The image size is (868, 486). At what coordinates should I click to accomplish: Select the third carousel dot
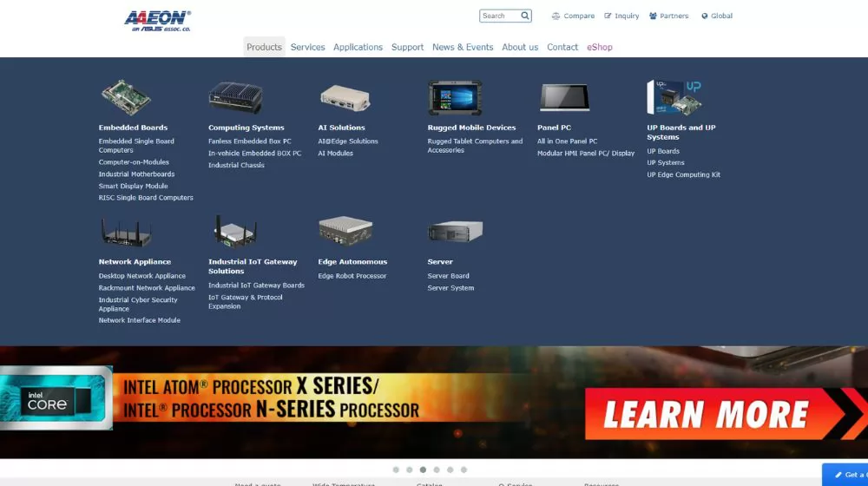pos(423,470)
